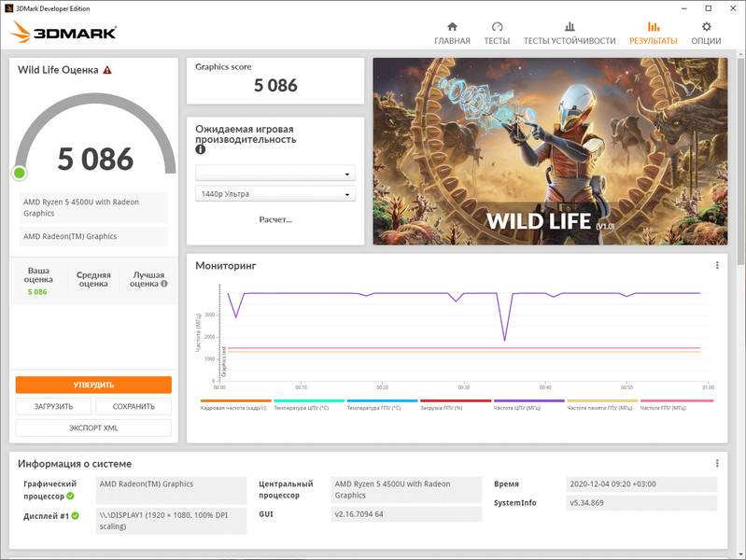
Task: Click the vertical scrollbar thumb
Action: point(740,161)
